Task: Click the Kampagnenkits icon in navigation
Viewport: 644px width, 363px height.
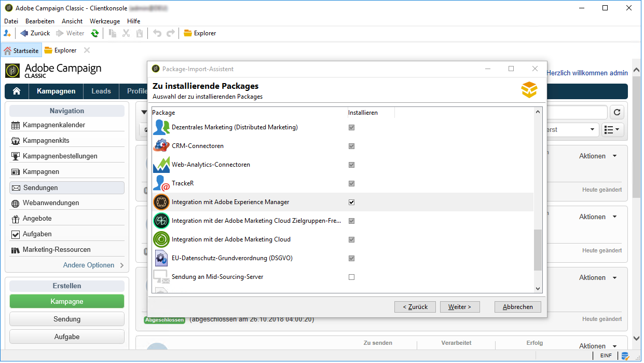Action: (x=16, y=141)
